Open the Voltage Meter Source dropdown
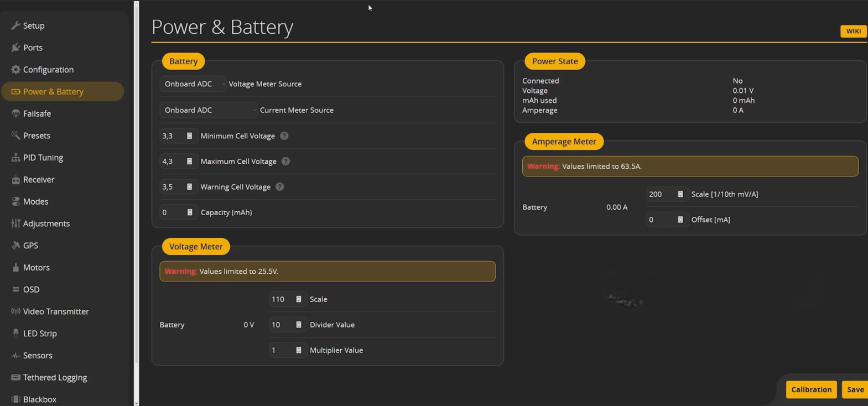 [x=193, y=84]
